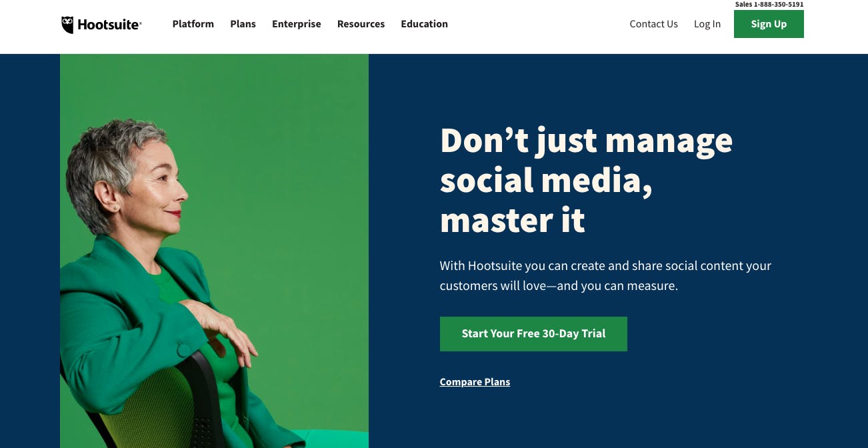Start Your Free 30-Day Trial button
The width and height of the screenshot is (868, 448).
533,334
